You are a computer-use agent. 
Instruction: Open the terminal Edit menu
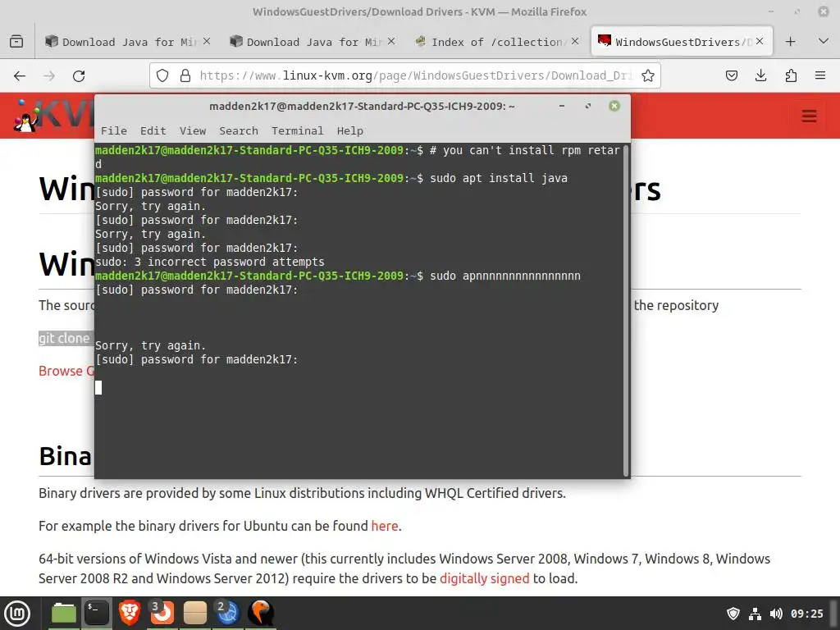pyautogui.click(x=153, y=130)
